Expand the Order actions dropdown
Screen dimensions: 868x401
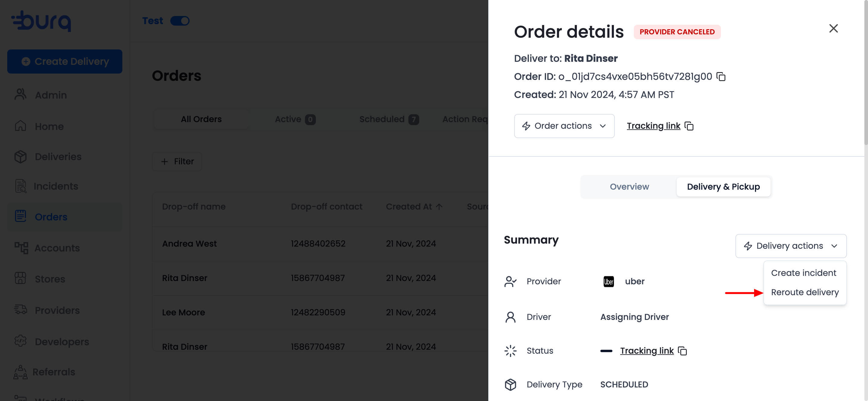pos(564,126)
